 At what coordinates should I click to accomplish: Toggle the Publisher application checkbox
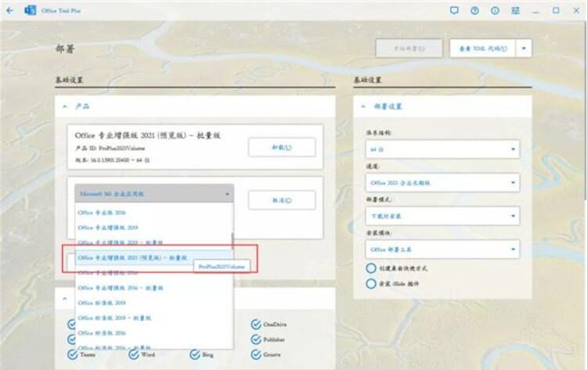(256, 339)
